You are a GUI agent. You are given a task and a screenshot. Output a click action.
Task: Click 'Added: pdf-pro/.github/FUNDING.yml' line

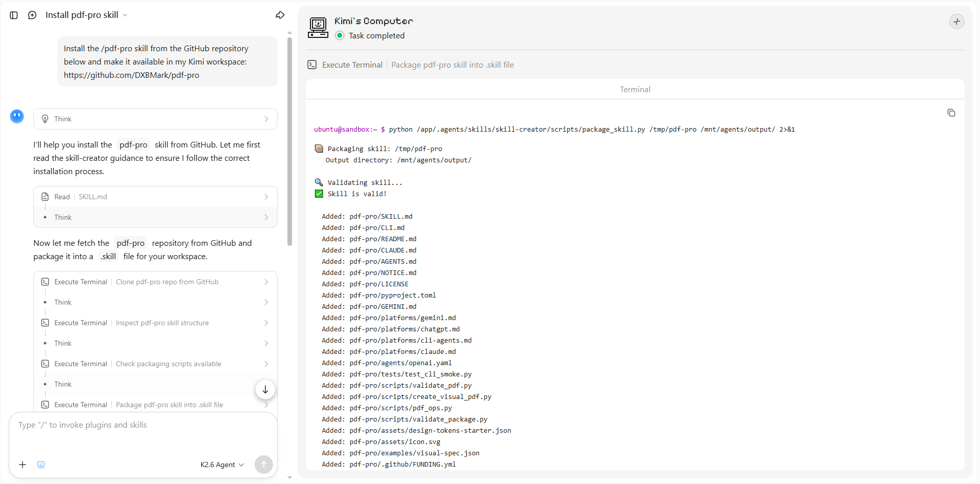[x=388, y=464]
